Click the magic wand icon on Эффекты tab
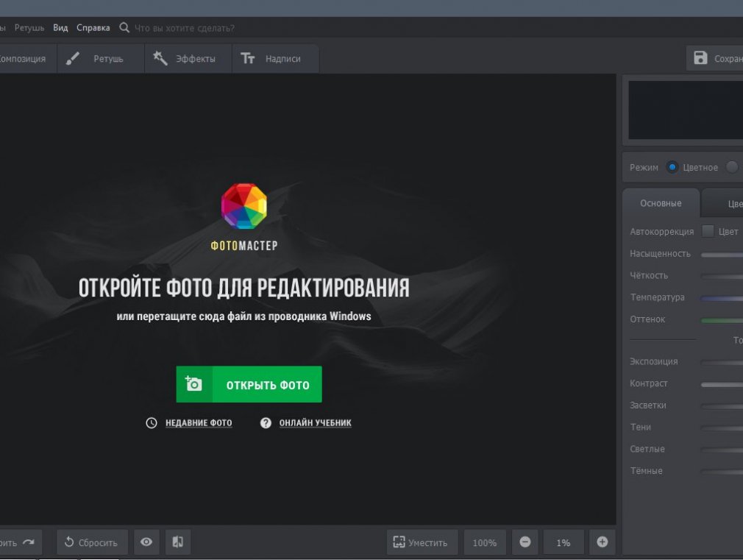Image resolution: width=743 pixels, height=560 pixels. tap(160, 58)
